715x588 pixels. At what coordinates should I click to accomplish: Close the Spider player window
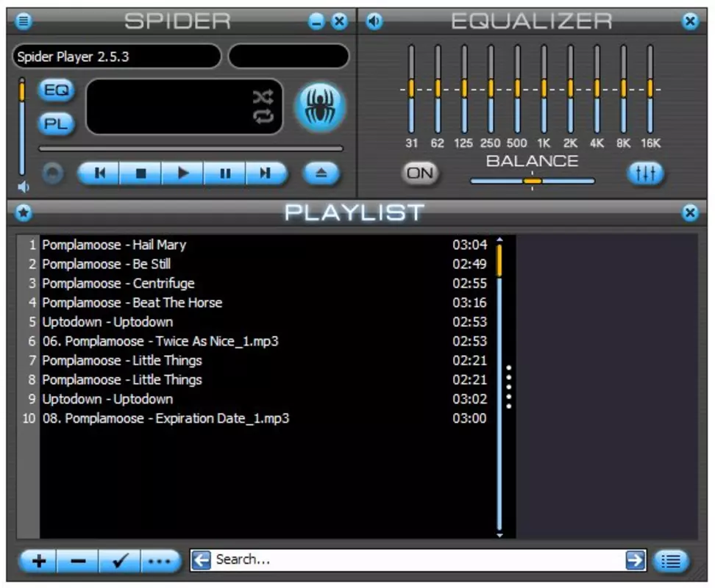pyautogui.click(x=340, y=21)
